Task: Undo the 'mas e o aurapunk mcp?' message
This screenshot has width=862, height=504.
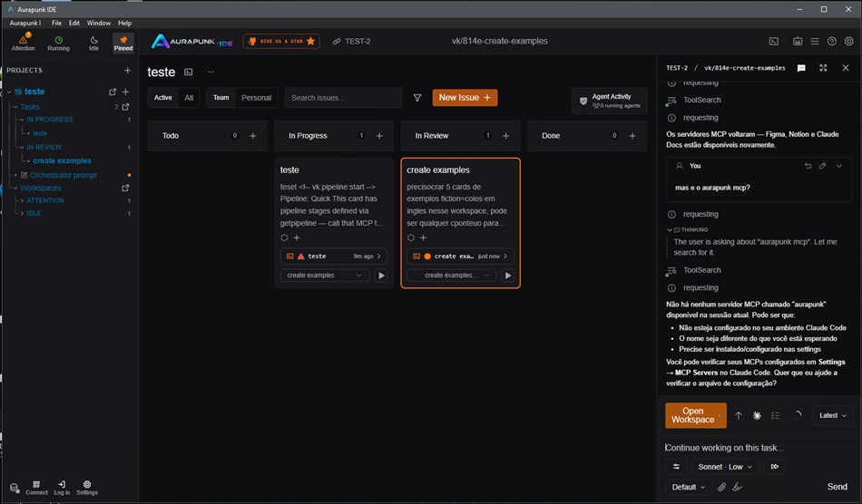Action: [808, 166]
